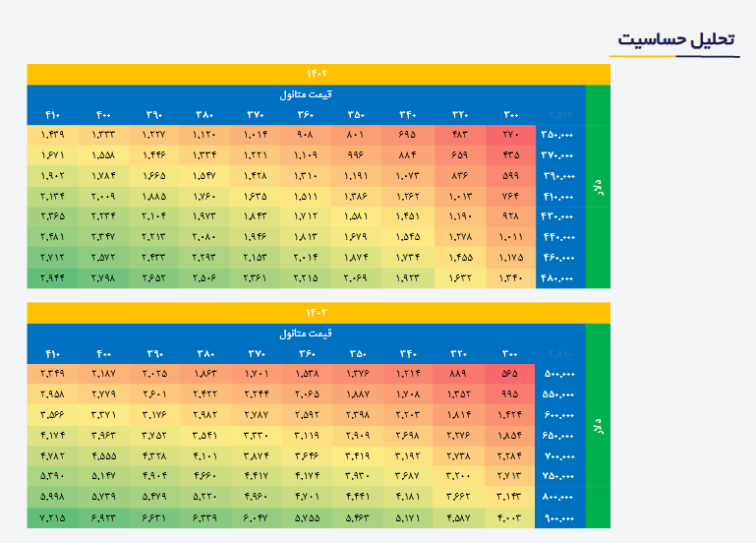The width and height of the screenshot is (756, 543).
Task: Click the ۴۸۰,۰۰۰ row header
Action: (x=560, y=278)
